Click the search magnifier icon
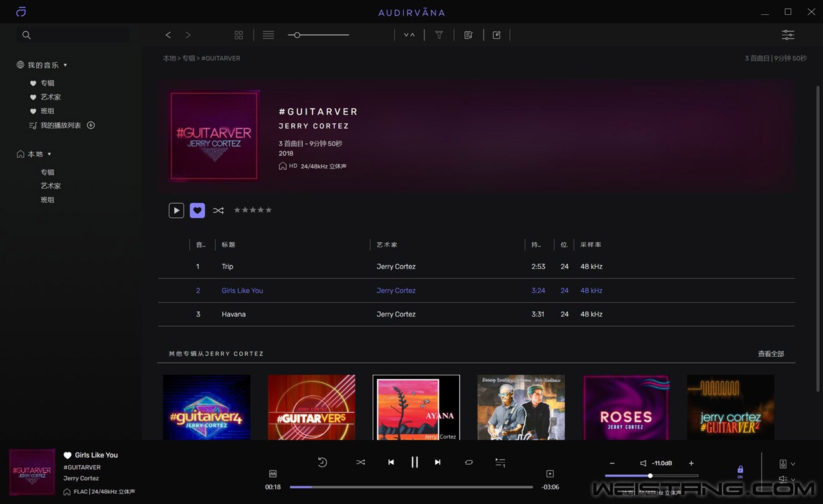This screenshot has height=504, width=823. 26,35
